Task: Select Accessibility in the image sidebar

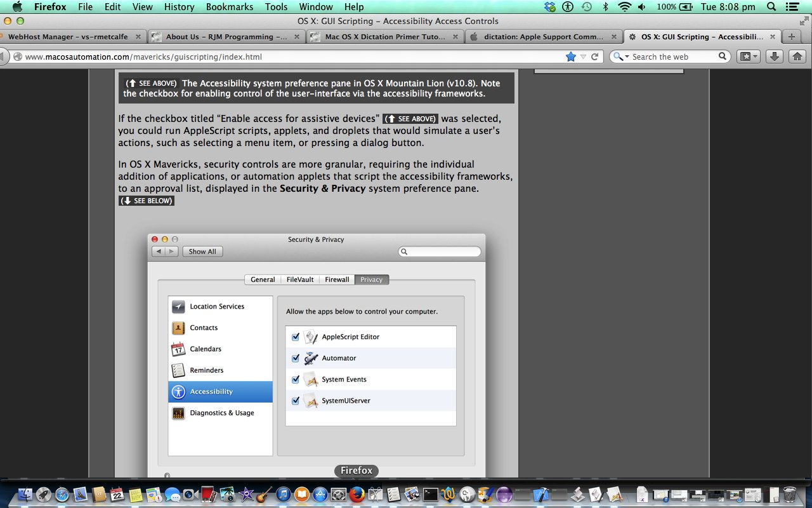Action: 220,391
